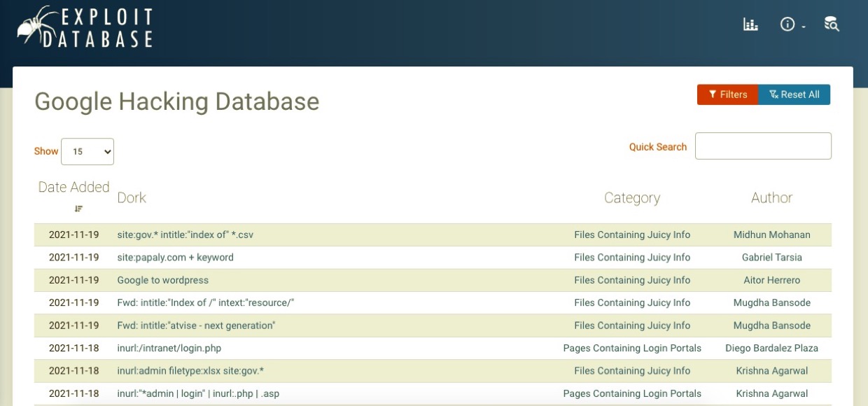Sort table by Author column header
The height and width of the screenshot is (406, 868).
pyautogui.click(x=771, y=197)
